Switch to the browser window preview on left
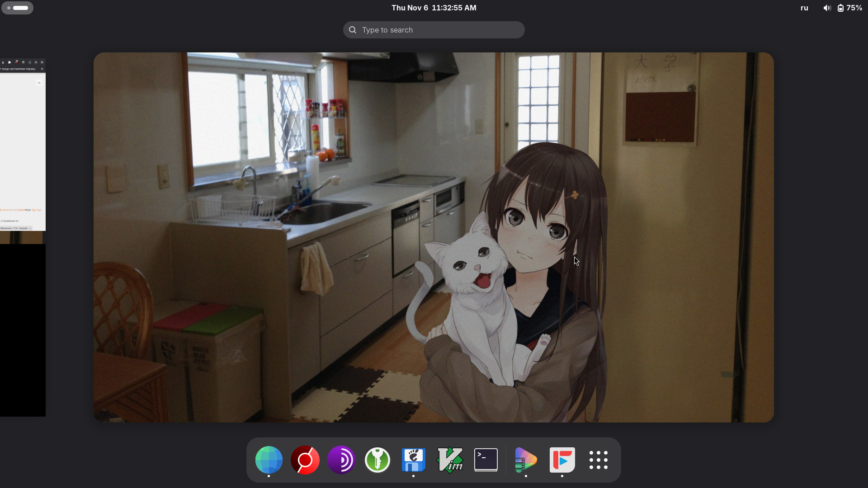Screen dimensions: 868x488 (x=23, y=145)
